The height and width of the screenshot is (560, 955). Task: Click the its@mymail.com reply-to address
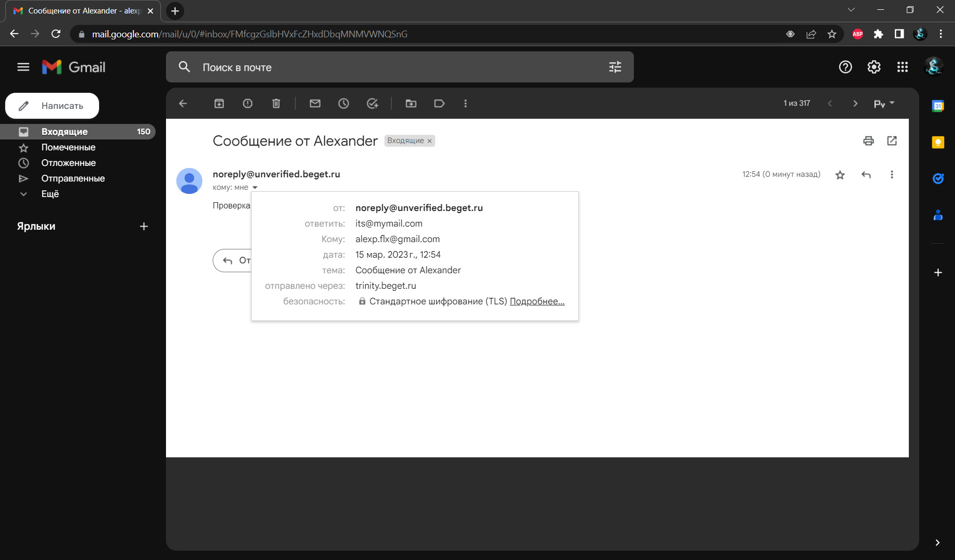pyautogui.click(x=389, y=223)
